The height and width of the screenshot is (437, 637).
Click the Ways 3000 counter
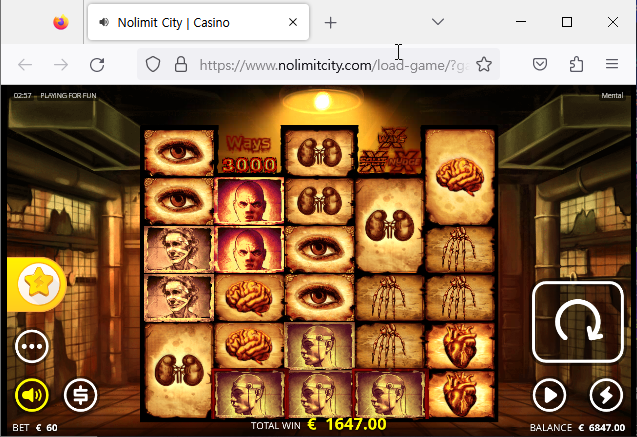tap(249, 154)
